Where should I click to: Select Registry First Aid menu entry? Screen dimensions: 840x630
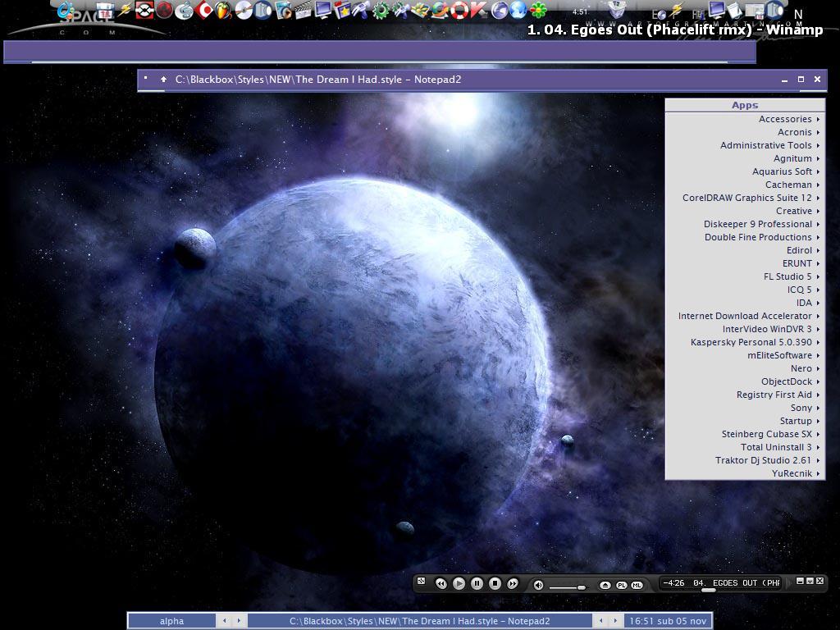[745, 395]
